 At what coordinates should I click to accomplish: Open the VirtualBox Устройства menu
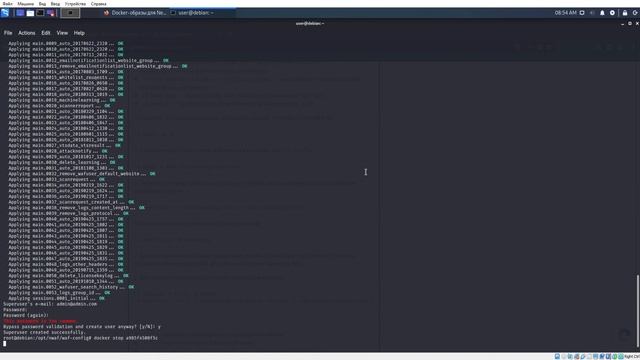click(75, 4)
